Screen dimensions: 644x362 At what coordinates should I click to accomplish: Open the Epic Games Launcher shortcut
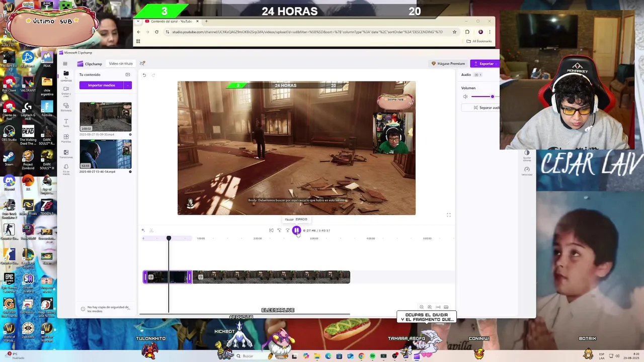click(9, 281)
